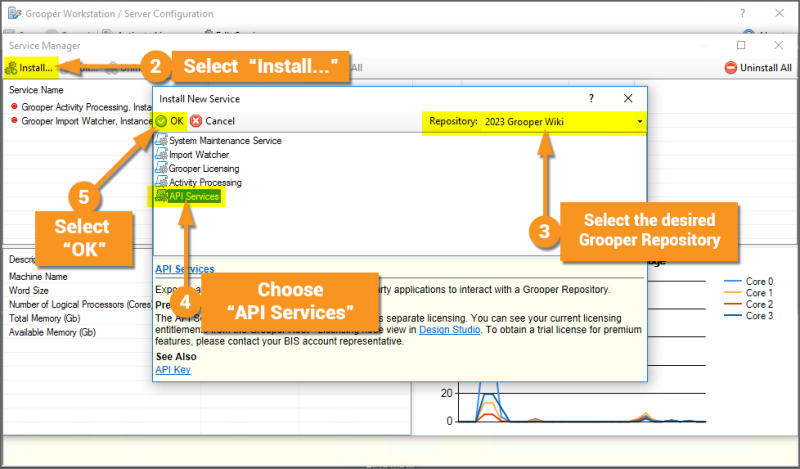Select the Grooper Activity Processing service row
The image size is (800, 469).
(82, 107)
